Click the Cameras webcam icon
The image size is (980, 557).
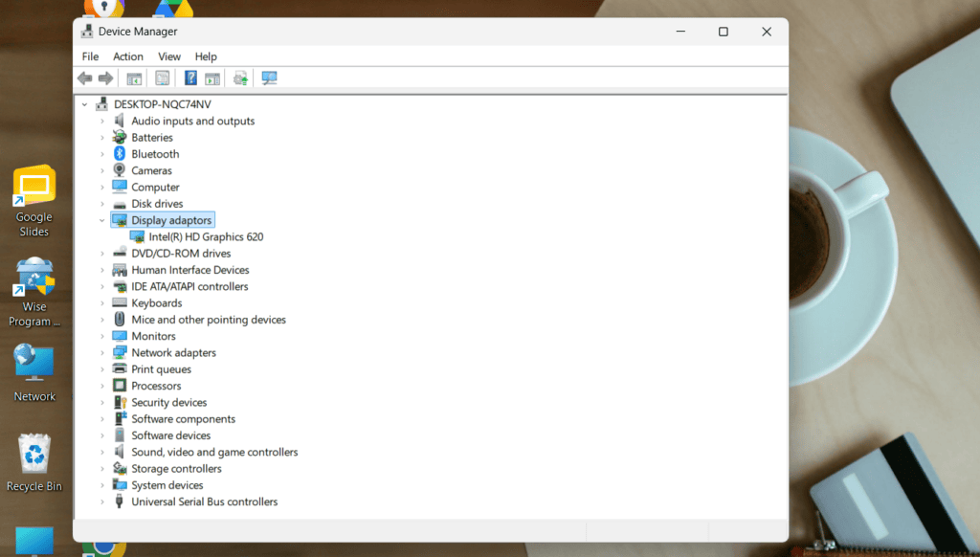pyautogui.click(x=120, y=170)
